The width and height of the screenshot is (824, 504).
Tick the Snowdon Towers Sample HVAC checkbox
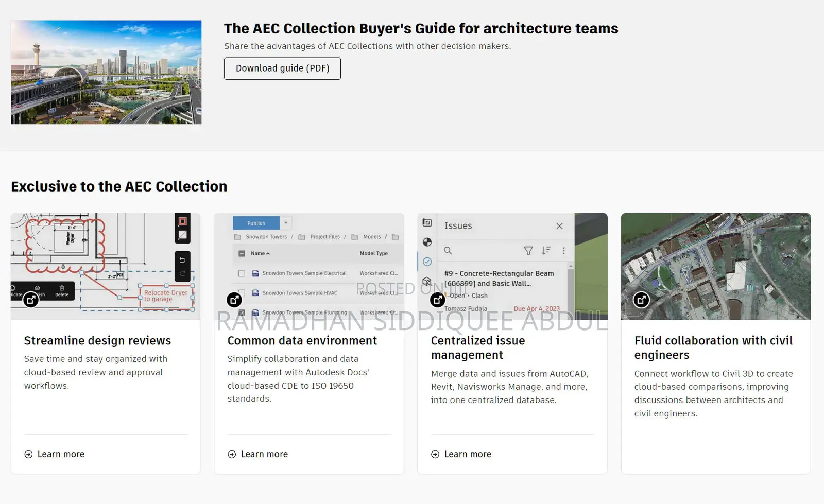coord(242,293)
